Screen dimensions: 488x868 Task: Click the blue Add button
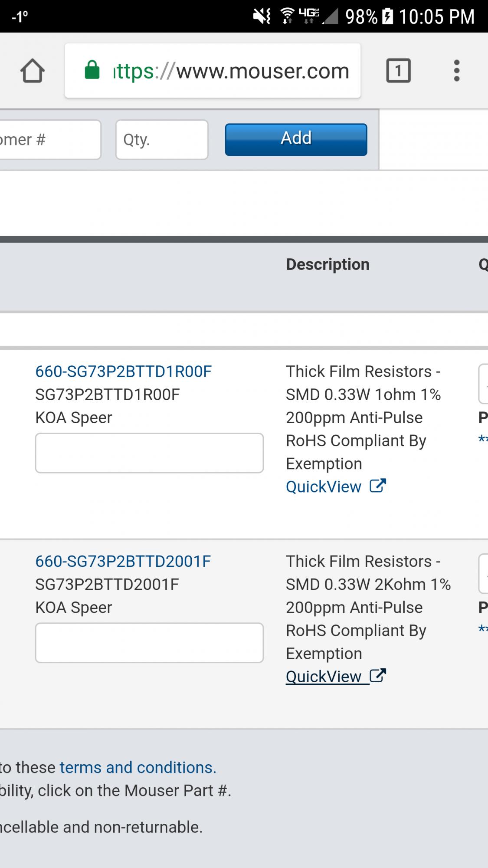click(x=296, y=139)
